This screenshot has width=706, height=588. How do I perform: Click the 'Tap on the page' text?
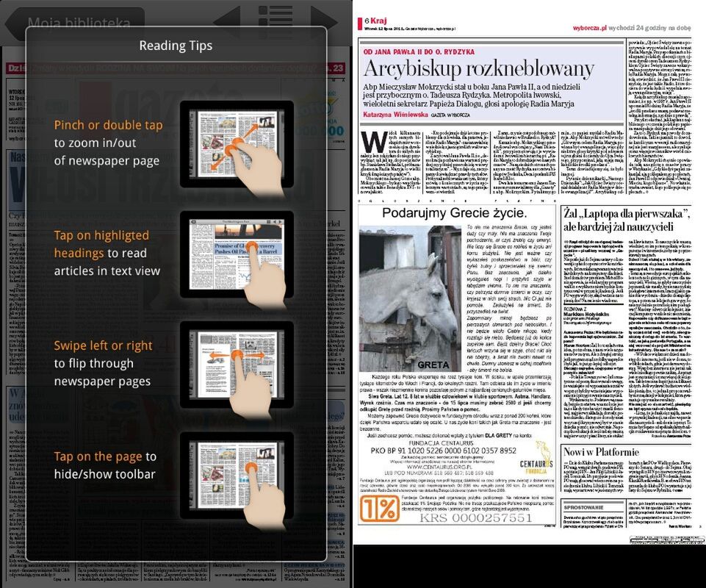click(x=98, y=456)
